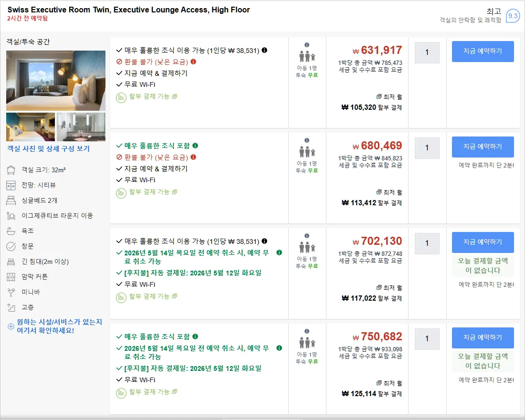Open occupancy info icon in the ₩680,469 row
This screenshot has width=525, height=420.
(307, 140)
